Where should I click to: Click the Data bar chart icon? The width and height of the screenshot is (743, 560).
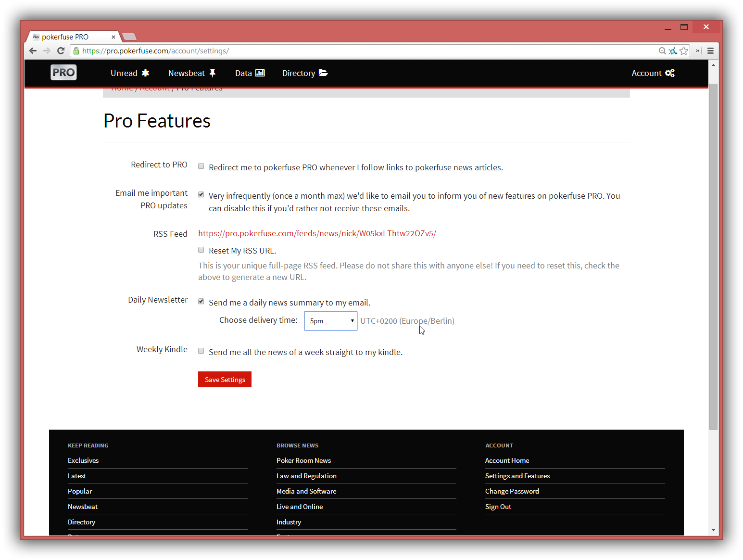260,73
